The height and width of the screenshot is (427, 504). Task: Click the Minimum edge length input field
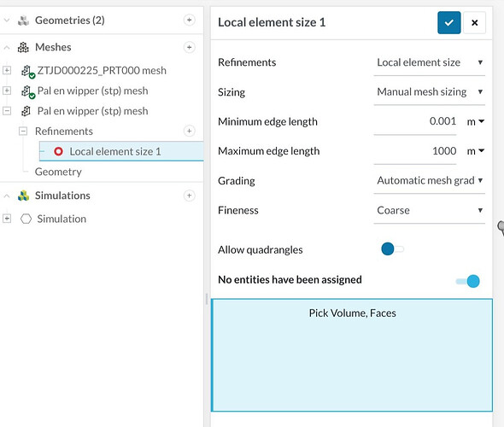click(415, 121)
